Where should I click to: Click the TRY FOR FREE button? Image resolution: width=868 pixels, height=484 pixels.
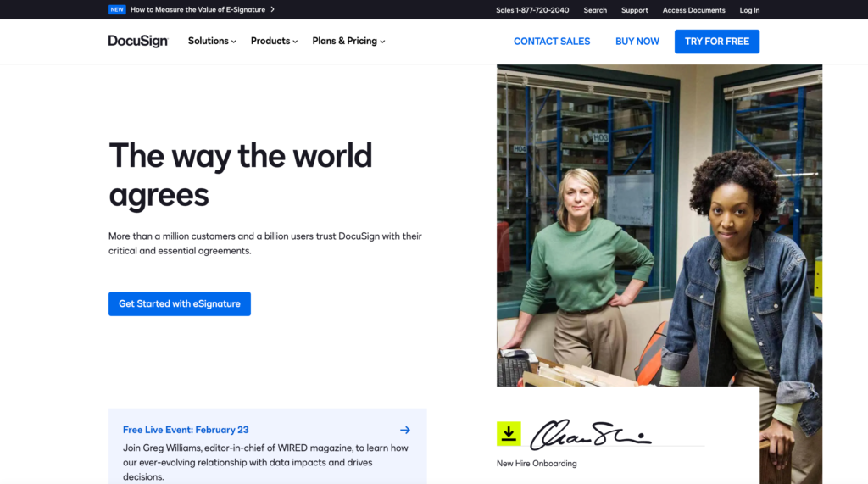[x=716, y=42]
